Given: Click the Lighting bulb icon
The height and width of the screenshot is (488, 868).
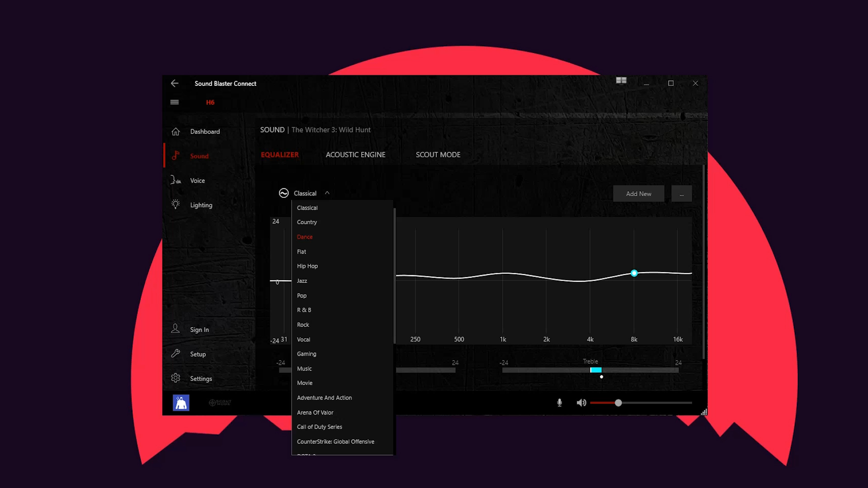Looking at the screenshot, I should pos(175,204).
